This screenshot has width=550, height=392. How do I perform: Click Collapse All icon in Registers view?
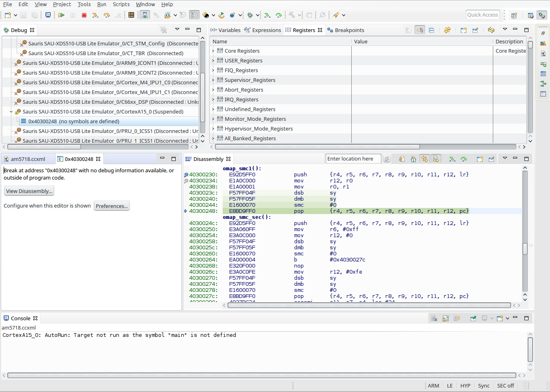[x=431, y=30]
